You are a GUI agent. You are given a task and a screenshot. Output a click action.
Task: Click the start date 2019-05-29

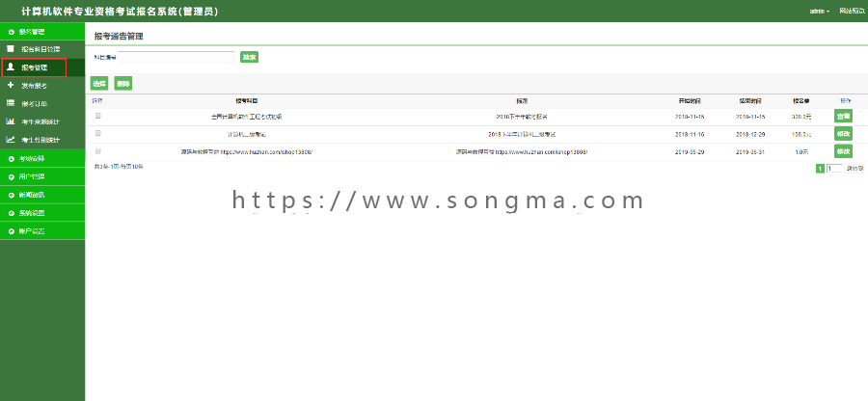690,151
